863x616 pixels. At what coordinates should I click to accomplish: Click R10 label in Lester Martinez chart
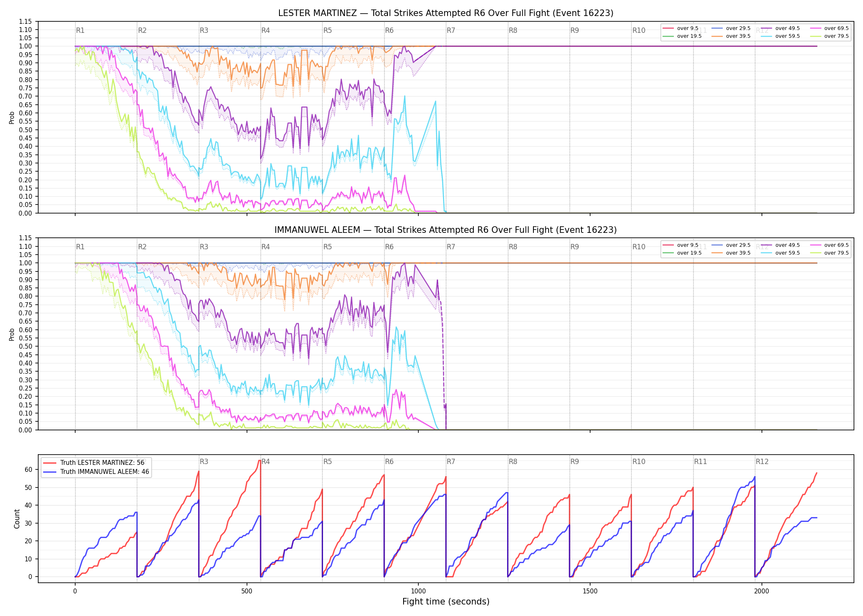(x=639, y=30)
